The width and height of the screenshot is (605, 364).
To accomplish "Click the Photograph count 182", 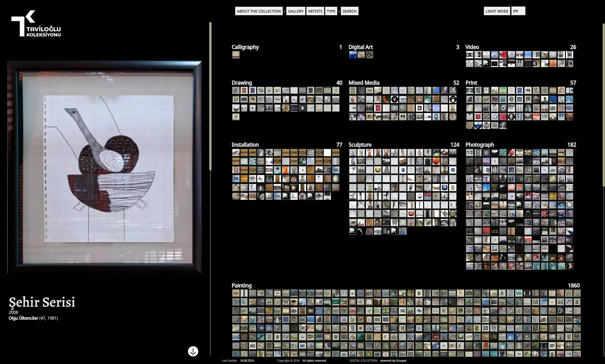I will pos(572,145).
